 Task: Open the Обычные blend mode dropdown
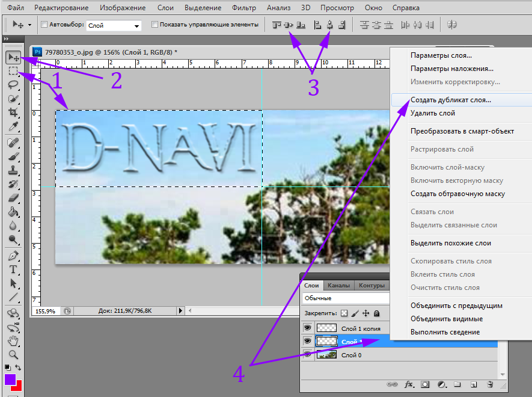[x=346, y=298]
